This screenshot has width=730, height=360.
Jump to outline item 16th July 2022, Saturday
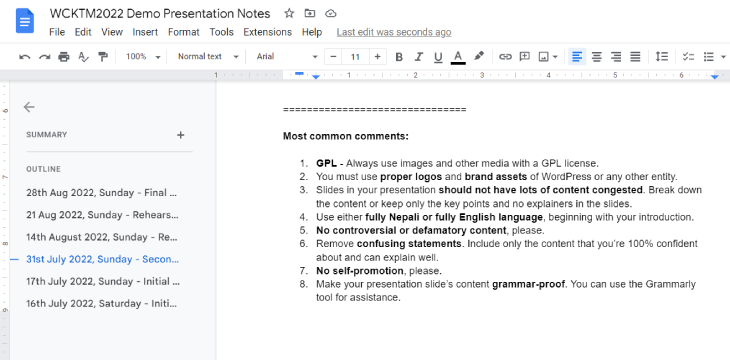point(102,304)
